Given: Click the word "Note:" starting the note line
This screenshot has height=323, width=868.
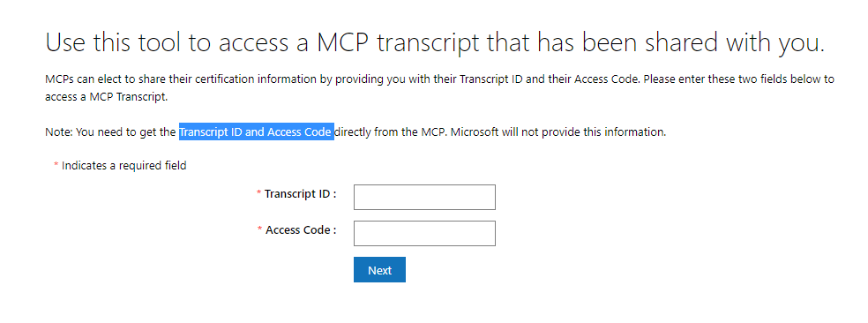Looking at the screenshot, I should pyautogui.click(x=59, y=132).
